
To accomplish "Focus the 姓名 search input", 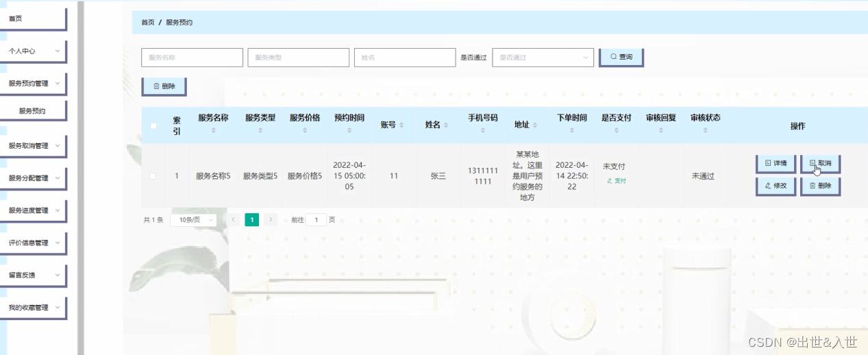I will (x=405, y=58).
